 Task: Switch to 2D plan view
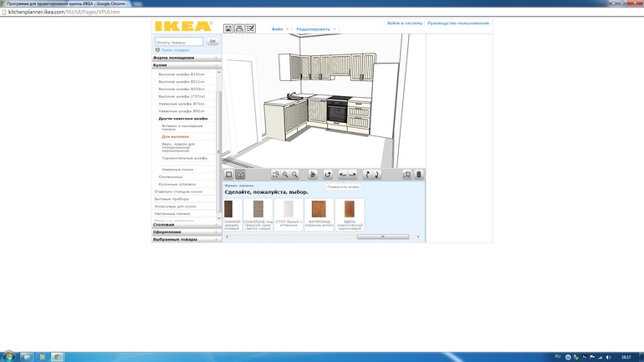(x=228, y=175)
